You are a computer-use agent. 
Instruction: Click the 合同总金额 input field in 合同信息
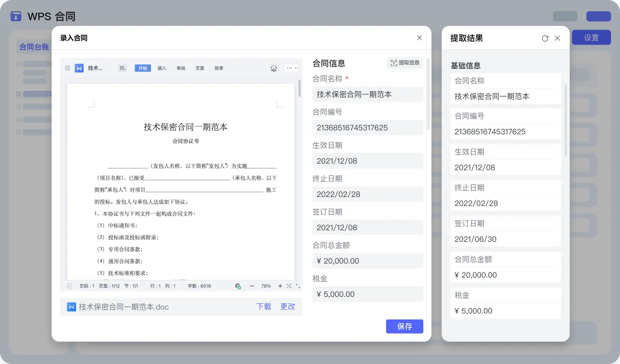(x=368, y=261)
